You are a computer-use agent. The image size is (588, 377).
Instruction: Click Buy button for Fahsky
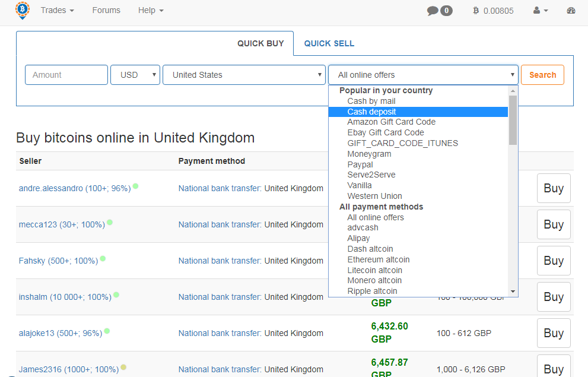[554, 261]
